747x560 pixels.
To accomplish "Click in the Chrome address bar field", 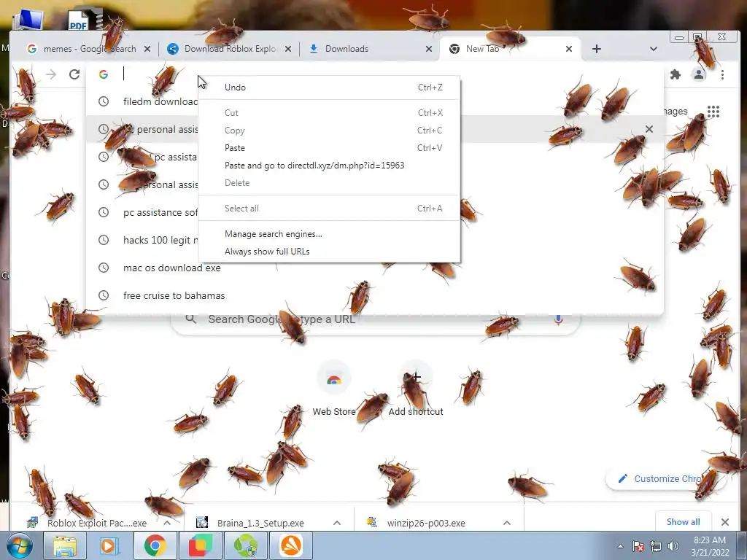I will (x=374, y=74).
